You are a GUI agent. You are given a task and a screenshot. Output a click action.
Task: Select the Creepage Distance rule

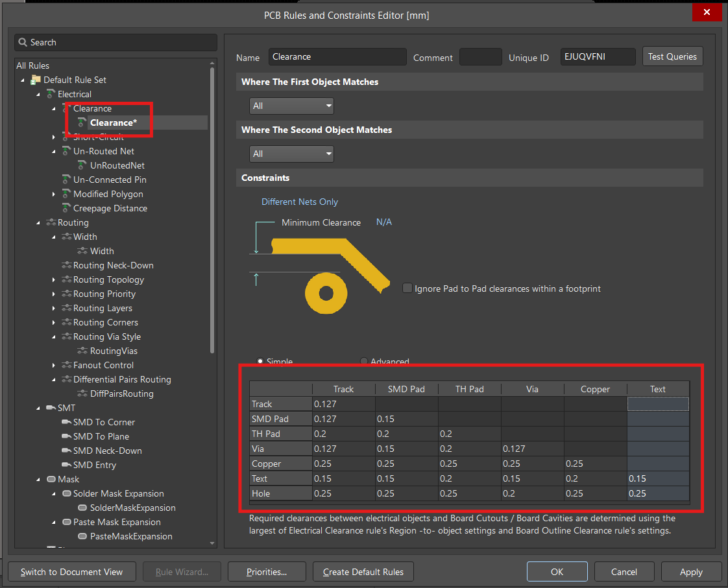pos(110,209)
